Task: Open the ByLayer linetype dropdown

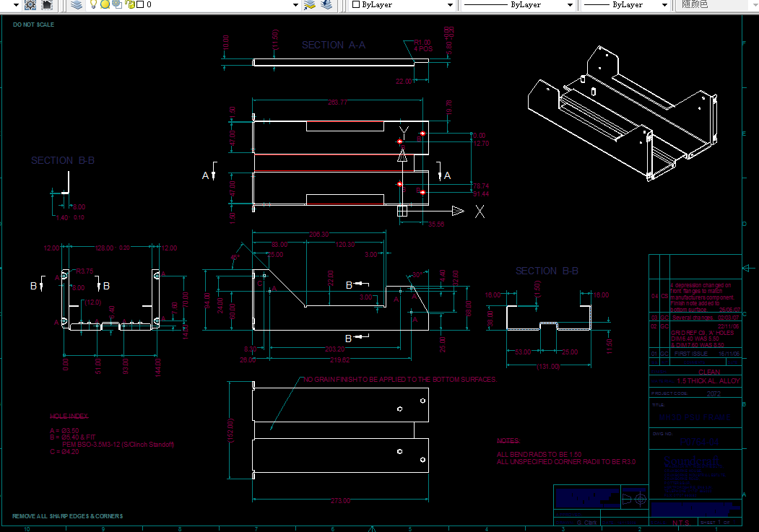Action: pyautogui.click(x=570, y=5)
